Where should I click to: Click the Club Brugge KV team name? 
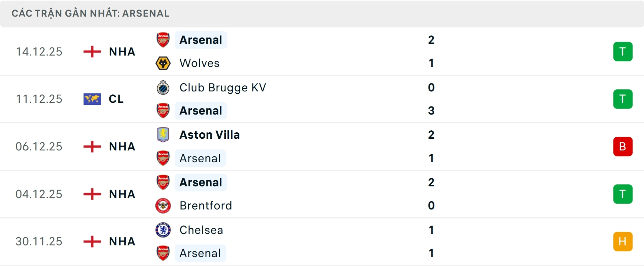click(x=222, y=87)
